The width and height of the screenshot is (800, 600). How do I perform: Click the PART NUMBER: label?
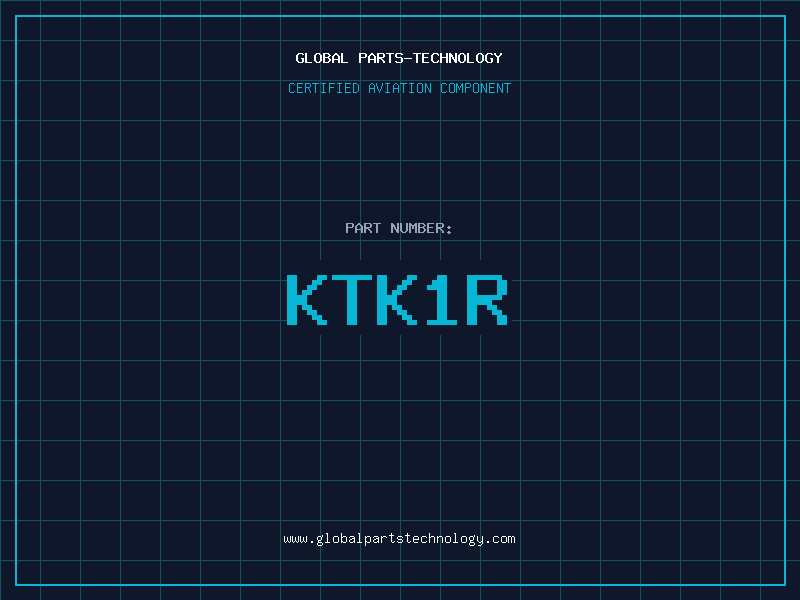tap(399, 228)
